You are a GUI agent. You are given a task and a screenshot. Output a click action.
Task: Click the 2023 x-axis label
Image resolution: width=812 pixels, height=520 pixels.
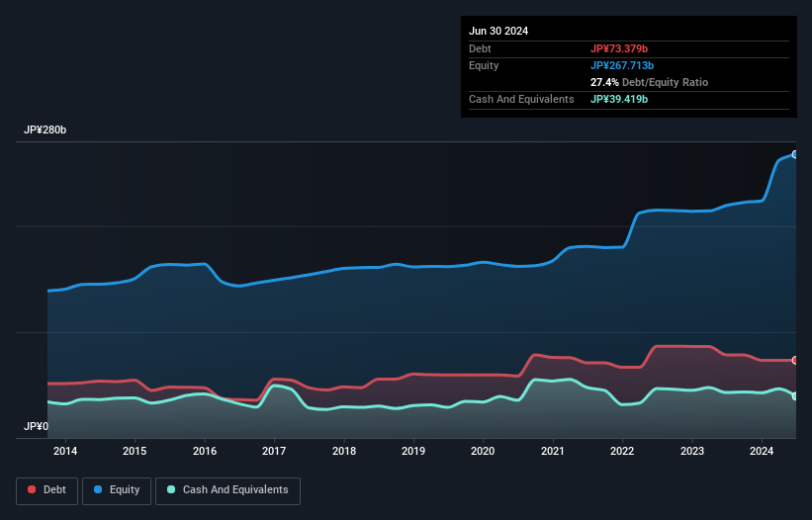[x=692, y=451]
